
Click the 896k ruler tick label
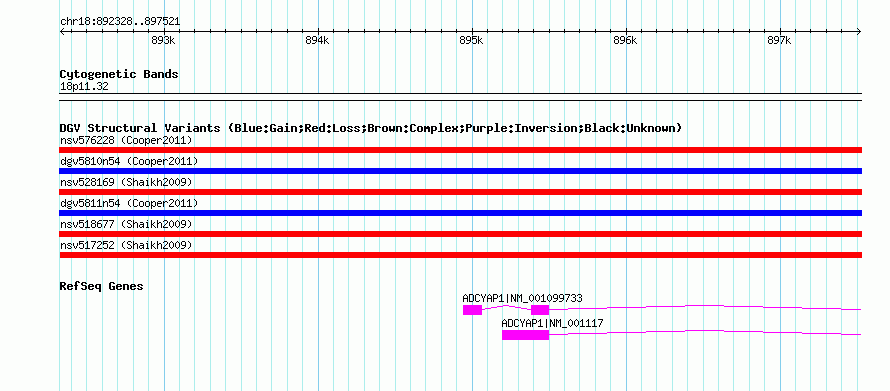(625, 40)
